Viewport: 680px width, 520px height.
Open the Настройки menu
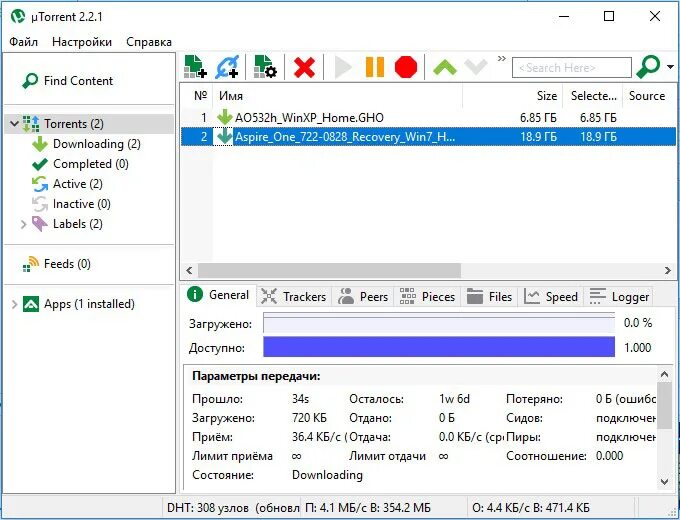(x=82, y=42)
